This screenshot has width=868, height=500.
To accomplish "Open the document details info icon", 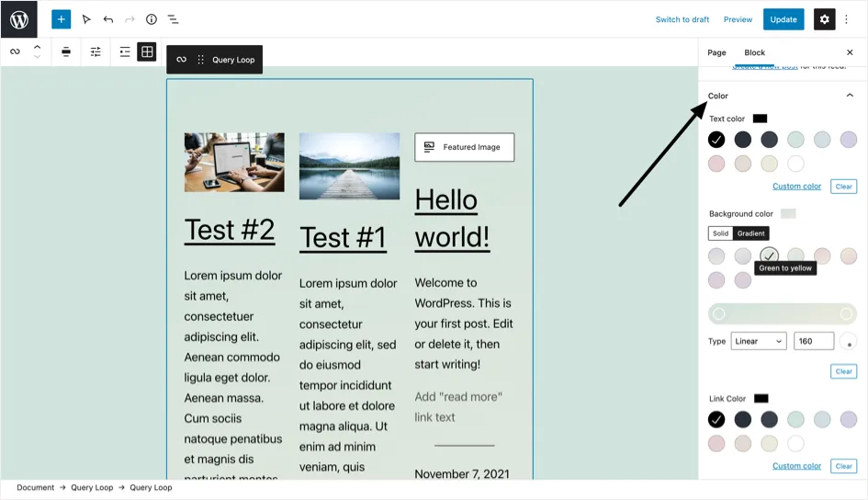I will (152, 19).
